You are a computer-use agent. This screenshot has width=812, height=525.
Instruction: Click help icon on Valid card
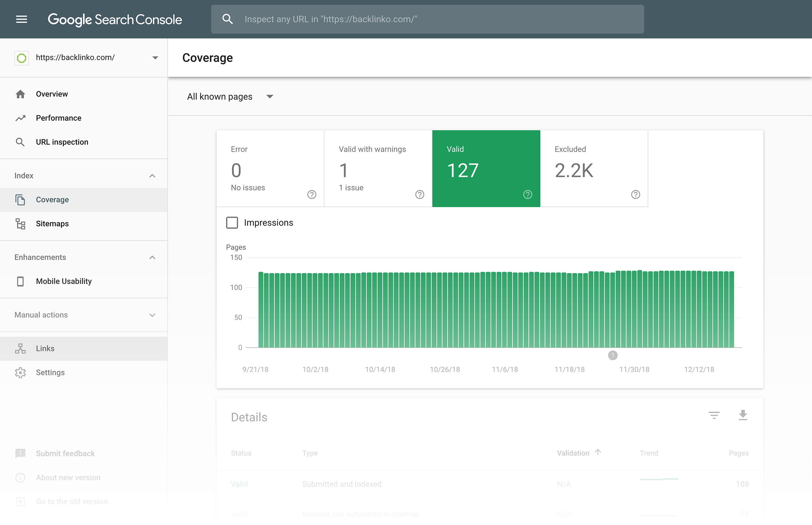point(527,194)
